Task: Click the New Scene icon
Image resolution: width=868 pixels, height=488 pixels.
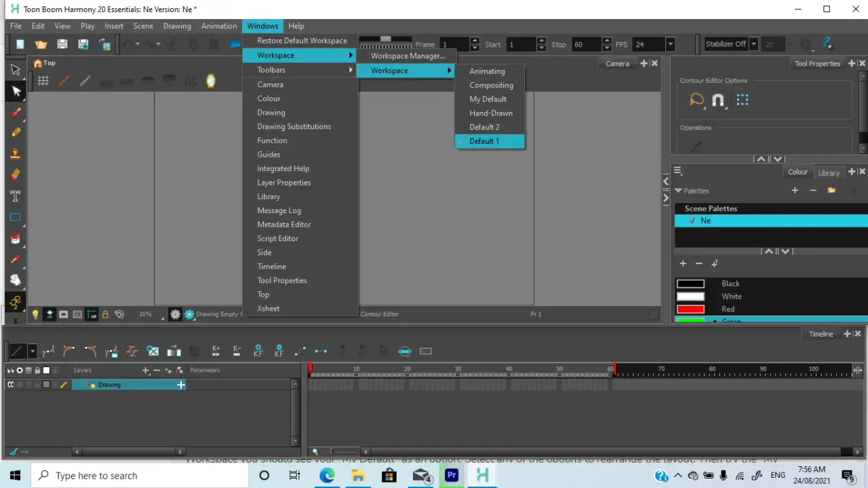Action: point(20,44)
